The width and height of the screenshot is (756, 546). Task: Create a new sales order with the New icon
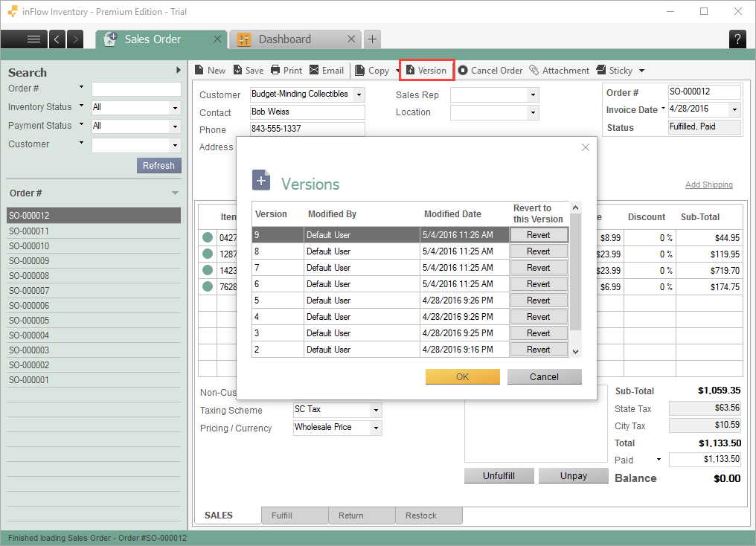tap(210, 70)
